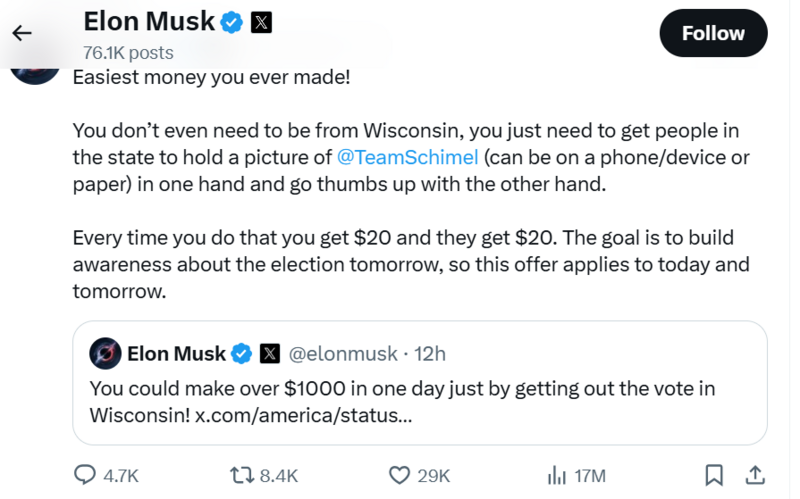Click the verified badge in quoted post
The width and height of the screenshot is (800, 499).
click(241, 353)
